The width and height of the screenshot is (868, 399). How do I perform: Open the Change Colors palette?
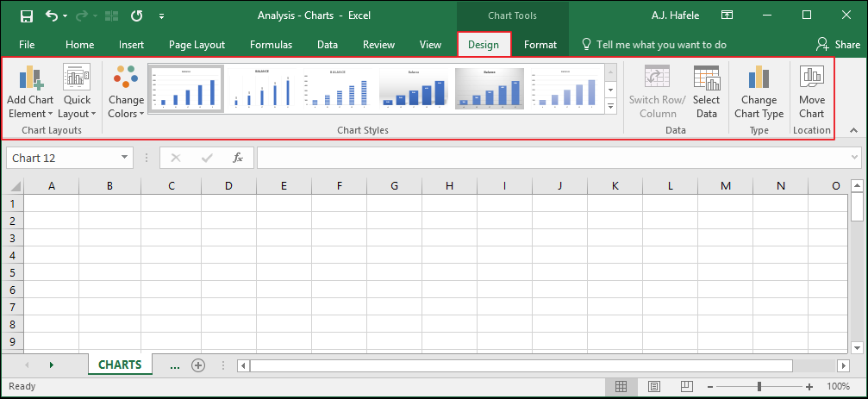(126, 92)
